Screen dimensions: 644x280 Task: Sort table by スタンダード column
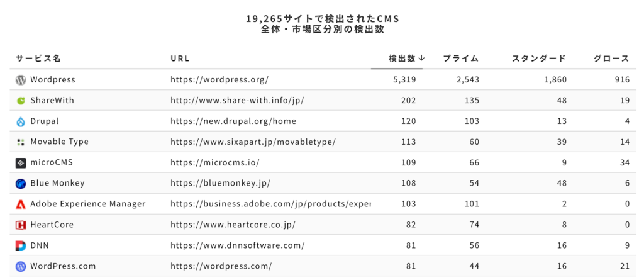click(539, 59)
